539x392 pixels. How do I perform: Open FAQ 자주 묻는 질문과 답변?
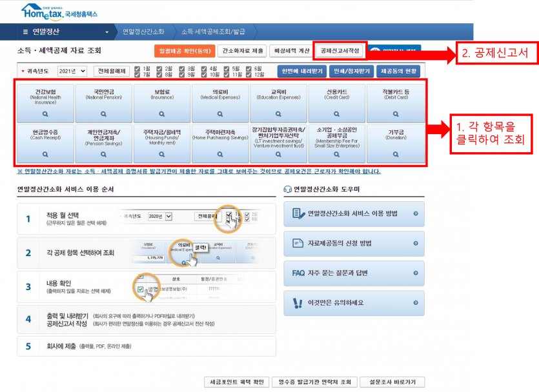pyautogui.click(x=354, y=273)
